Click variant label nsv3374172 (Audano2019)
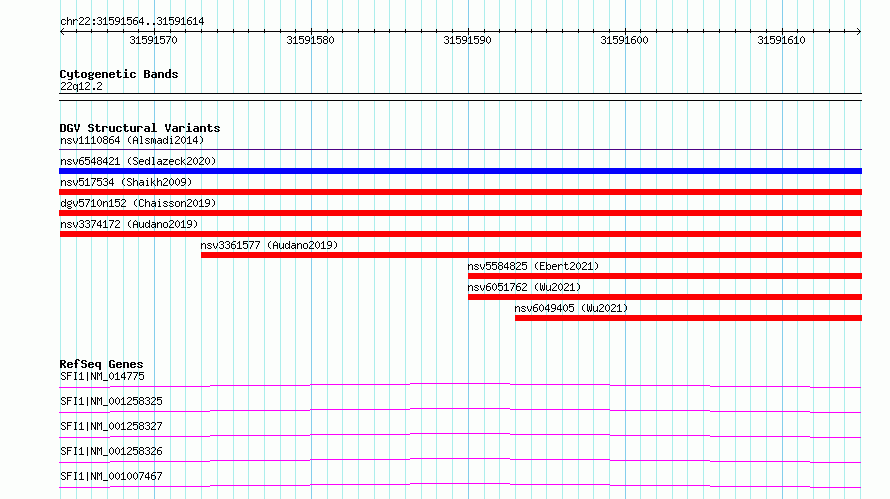The image size is (890, 499). (129, 224)
